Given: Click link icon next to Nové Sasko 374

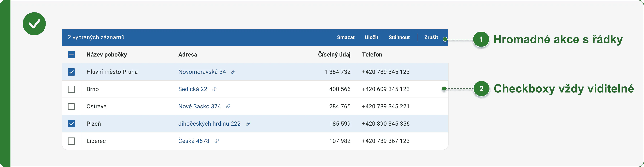Looking at the screenshot, I should point(228,106).
